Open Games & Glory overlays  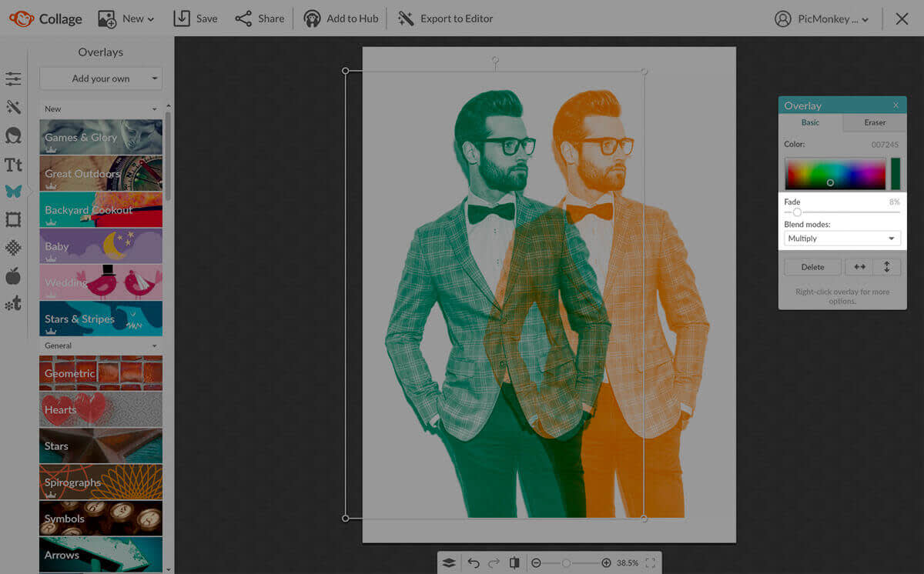point(101,137)
